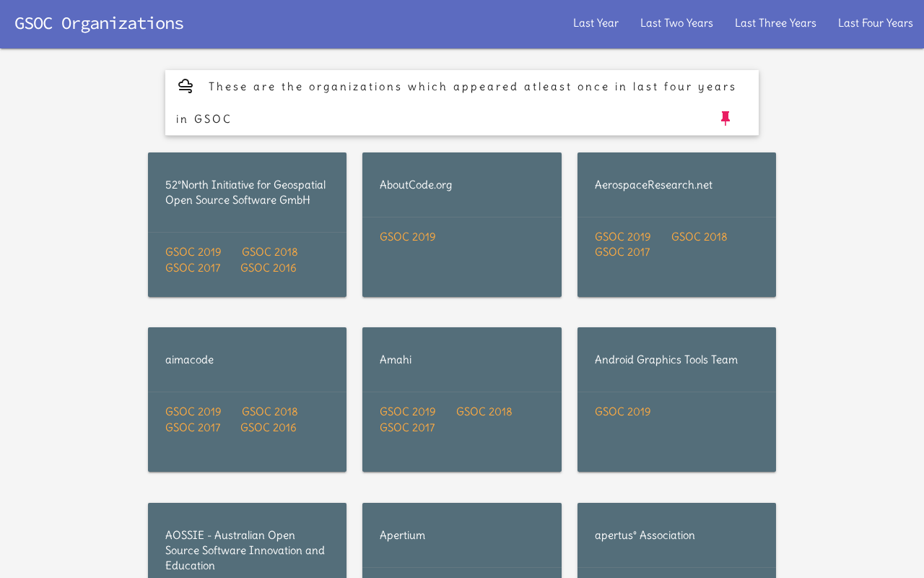Click the apertus° Association card title

tap(645, 535)
